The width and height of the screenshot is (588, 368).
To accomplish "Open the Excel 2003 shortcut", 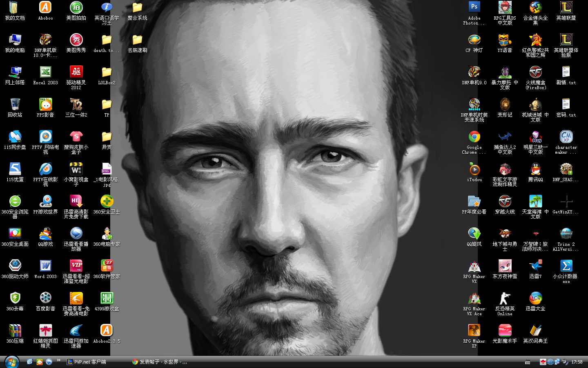I will (x=45, y=75).
